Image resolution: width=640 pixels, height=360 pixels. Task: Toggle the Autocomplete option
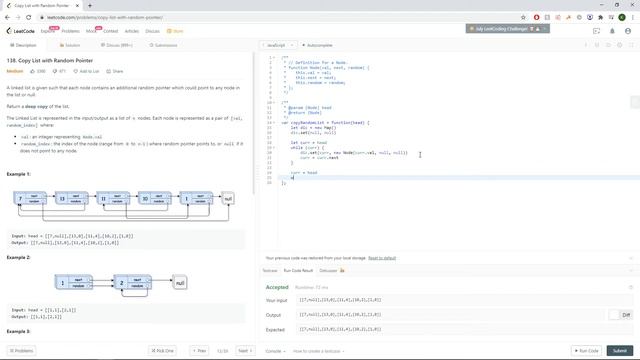pos(317,45)
